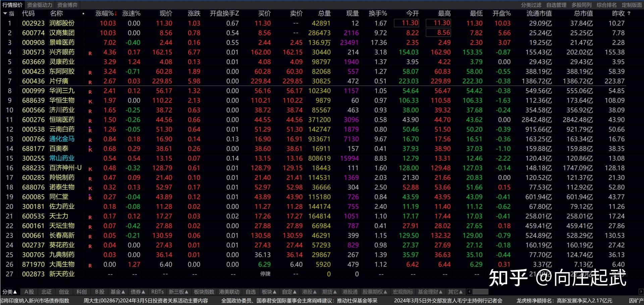This screenshot has width=644, height=305.
Task: Open 分类过滤 filter
Action: (x=531, y=5)
